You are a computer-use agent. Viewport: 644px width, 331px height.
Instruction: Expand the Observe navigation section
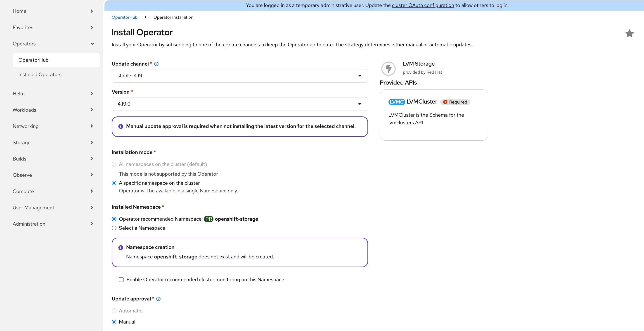[x=53, y=175]
